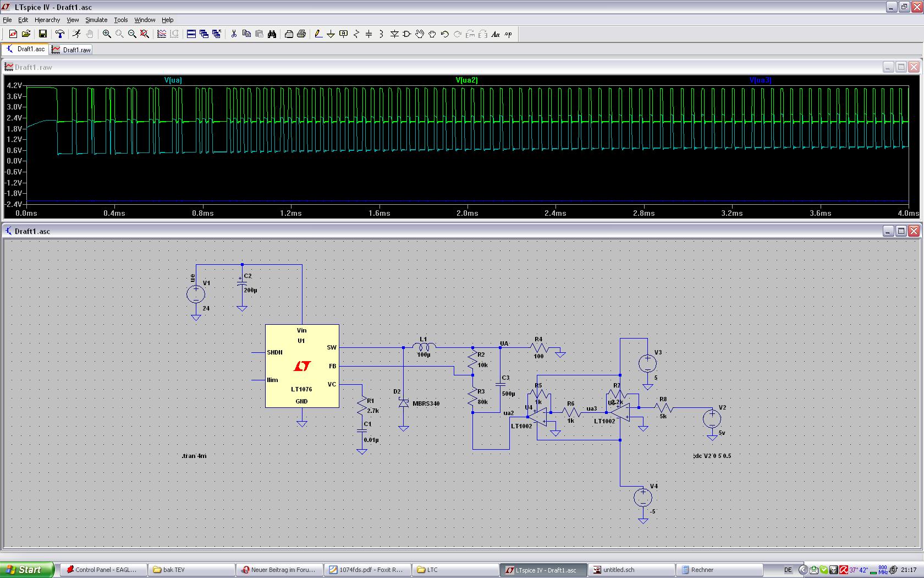Viewport: 924px width, 578px height.
Task: Select the Move hand tool
Action: point(420,34)
